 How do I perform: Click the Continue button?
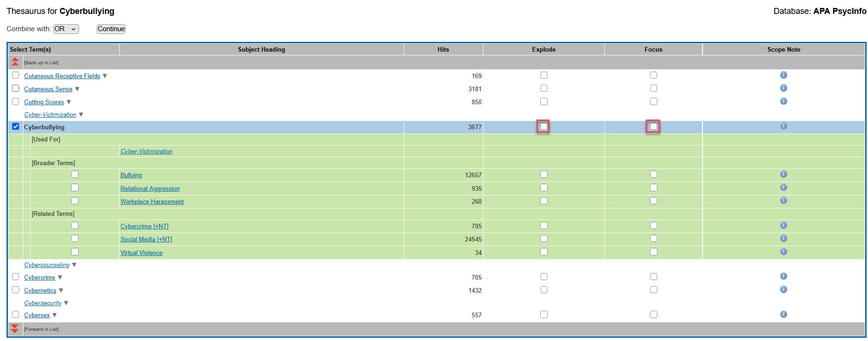(111, 29)
